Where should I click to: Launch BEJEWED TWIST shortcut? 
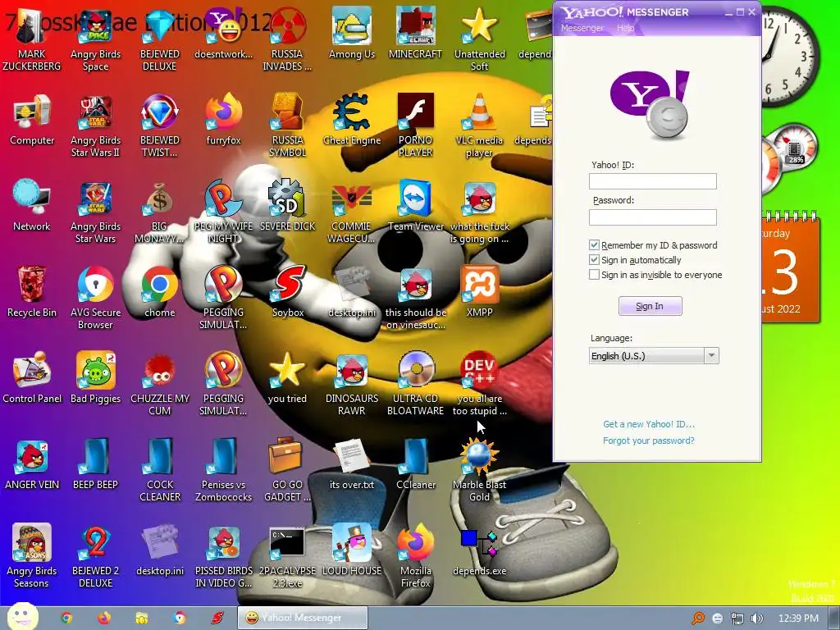[160, 125]
